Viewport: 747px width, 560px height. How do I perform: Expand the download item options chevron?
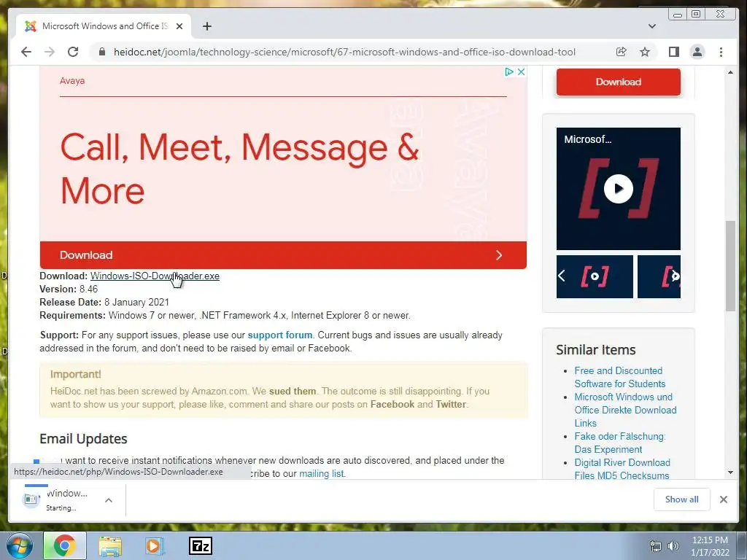click(x=109, y=500)
